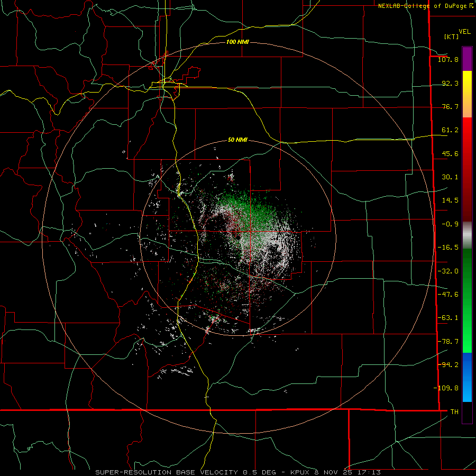Screen dimensions: 476x476
Task: Click the 17:13 timestamp
Action: [369, 472]
